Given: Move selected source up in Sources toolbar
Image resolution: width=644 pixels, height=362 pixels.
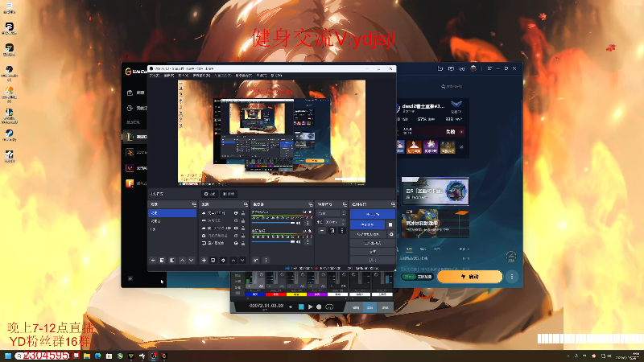Looking at the screenshot, I should click(233, 260).
